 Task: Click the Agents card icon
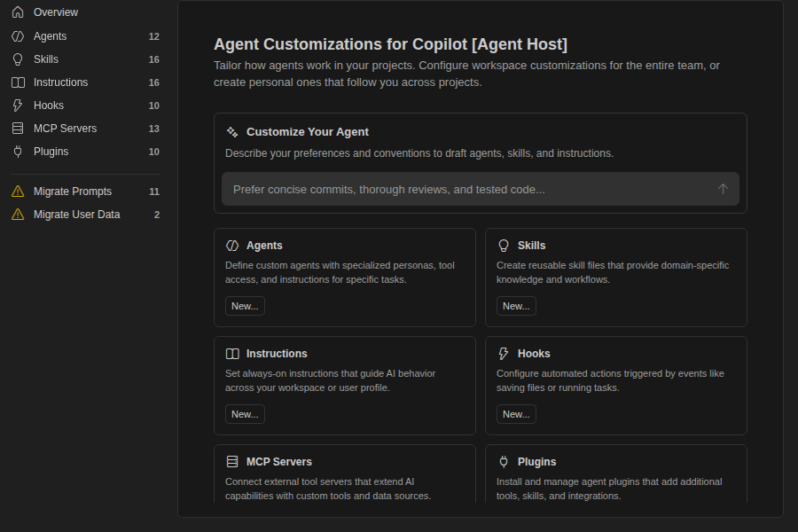pos(232,246)
